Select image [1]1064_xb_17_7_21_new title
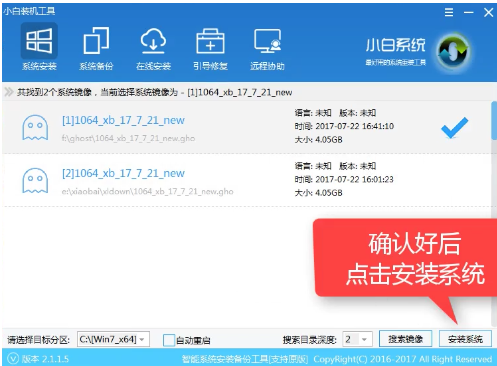This screenshot has height=366, width=497. (x=123, y=120)
